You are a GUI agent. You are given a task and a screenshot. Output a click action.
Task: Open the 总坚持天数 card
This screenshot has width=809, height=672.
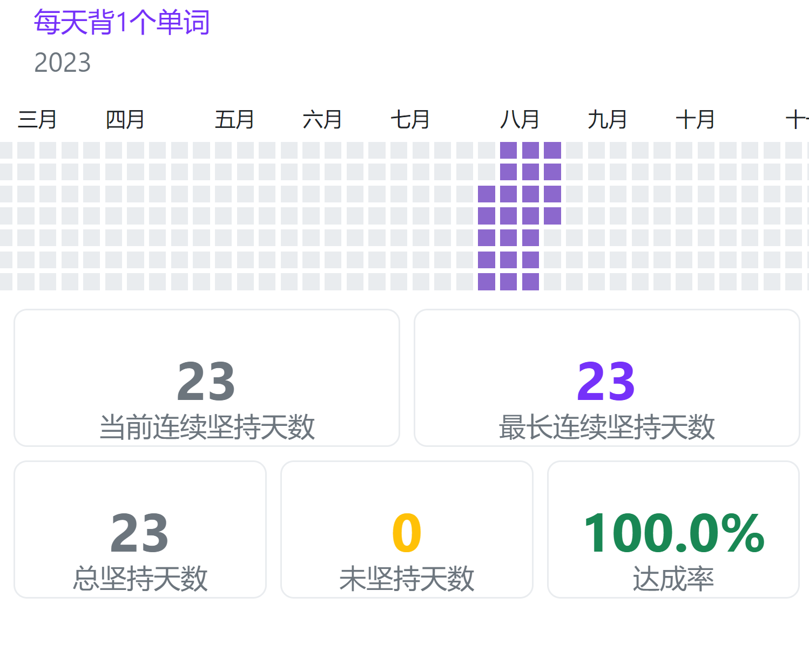pyautogui.click(x=140, y=530)
